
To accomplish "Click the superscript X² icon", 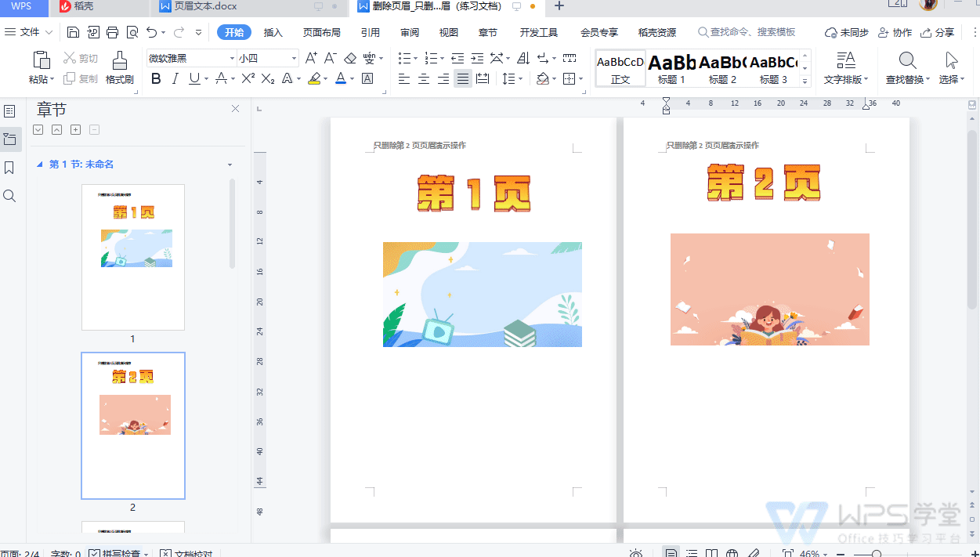I will click(x=248, y=78).
